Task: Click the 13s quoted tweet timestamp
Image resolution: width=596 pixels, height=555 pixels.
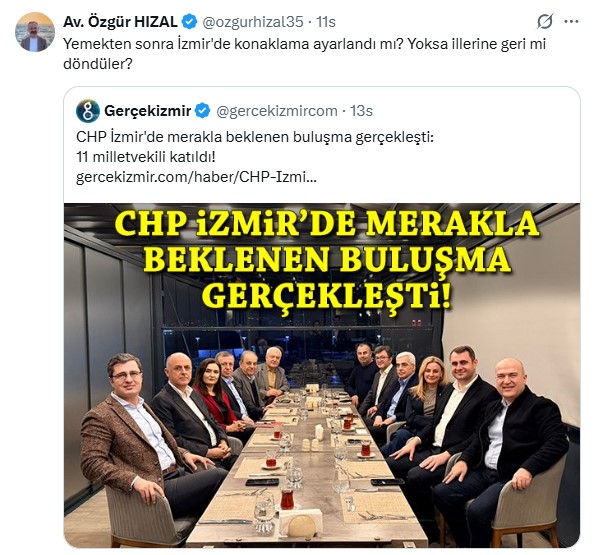Action: [361, 111]
